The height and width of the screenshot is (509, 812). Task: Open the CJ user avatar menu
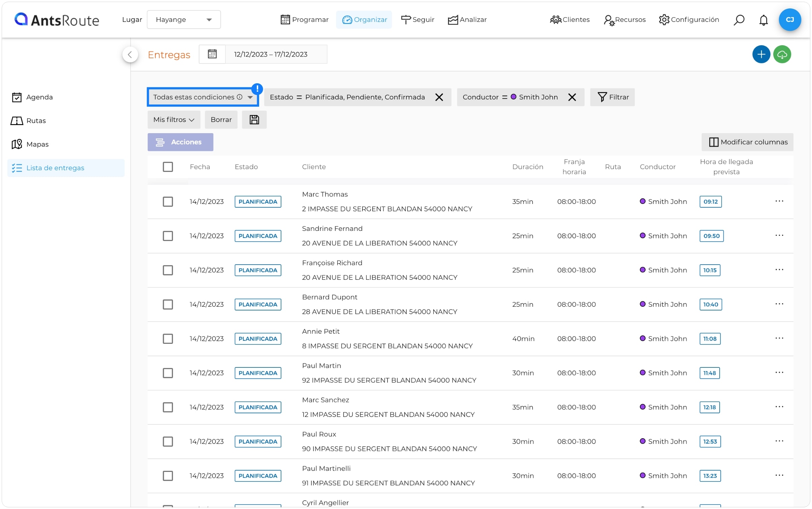789,20
